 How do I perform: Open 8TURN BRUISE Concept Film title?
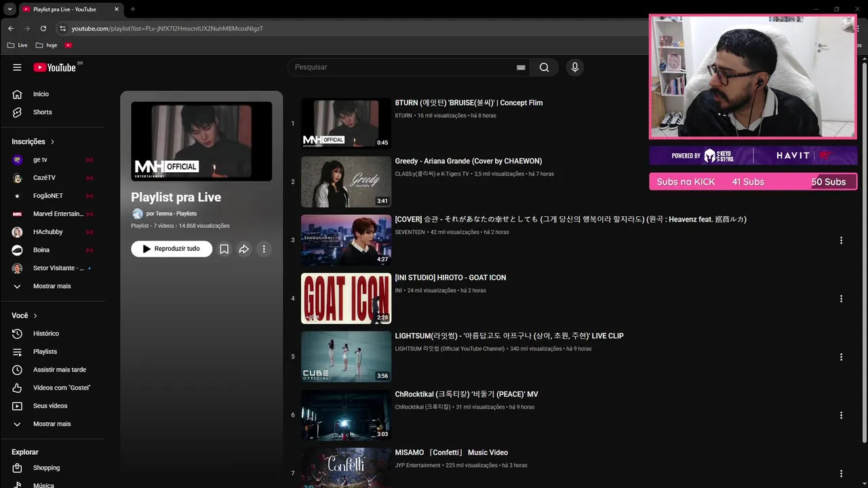click(x=469, y=103)
